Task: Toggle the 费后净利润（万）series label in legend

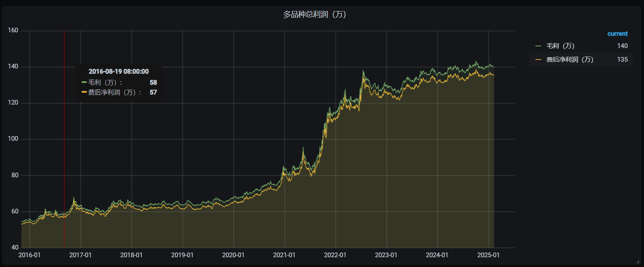Action: tap(569, 60)
